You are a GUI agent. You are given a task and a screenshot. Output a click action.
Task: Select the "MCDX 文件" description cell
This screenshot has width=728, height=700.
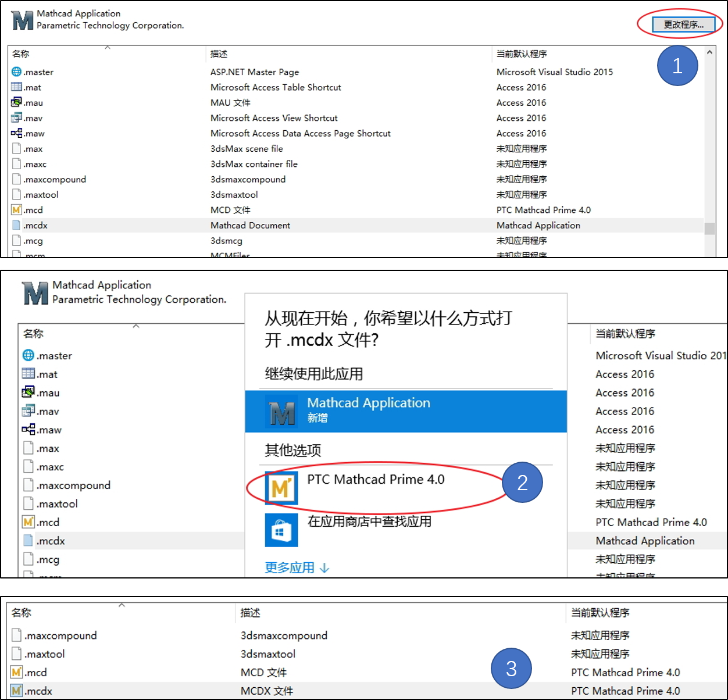(267, 691)
